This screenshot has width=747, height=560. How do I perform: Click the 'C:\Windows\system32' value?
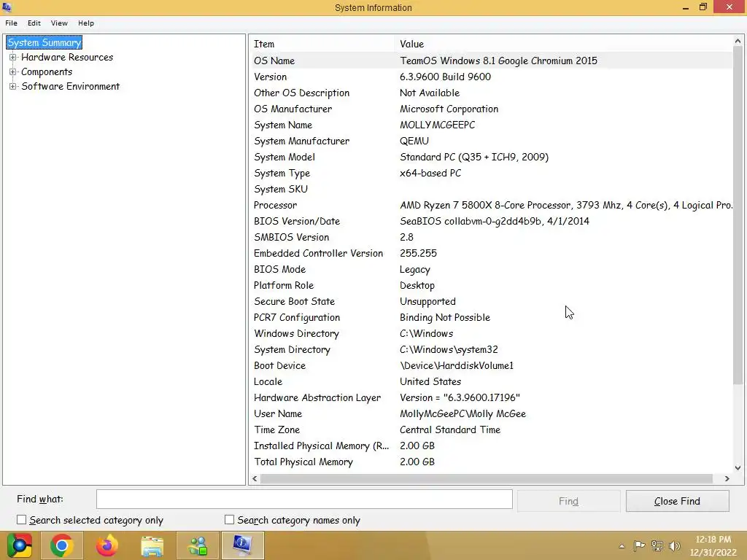tap(449, 349)
